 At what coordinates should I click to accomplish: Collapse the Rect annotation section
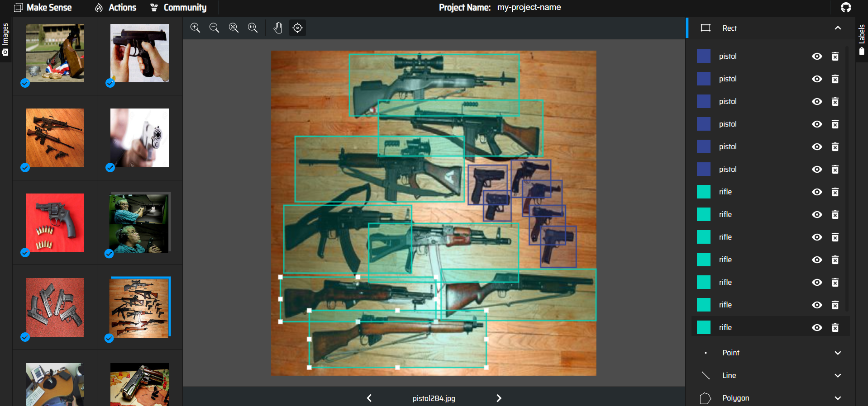[838, 28]
